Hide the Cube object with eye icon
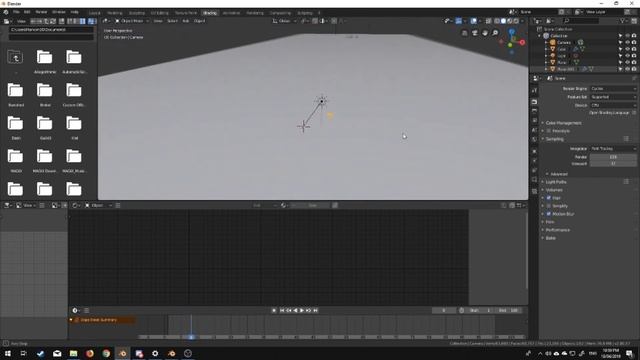This screenshot has height=360, width=640. [627, 49]
